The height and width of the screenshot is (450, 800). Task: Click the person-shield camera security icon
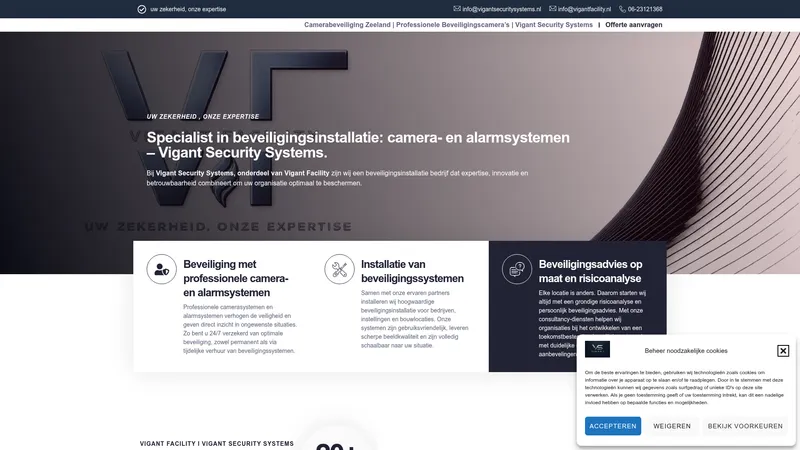pyautogui.click(x=162, y=269)
